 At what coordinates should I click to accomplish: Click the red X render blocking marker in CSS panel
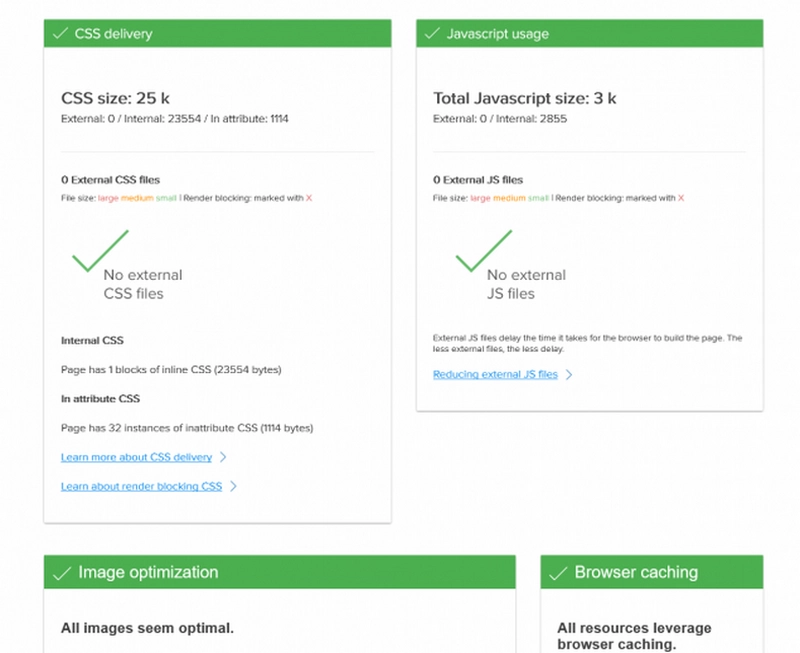[309, 198]
